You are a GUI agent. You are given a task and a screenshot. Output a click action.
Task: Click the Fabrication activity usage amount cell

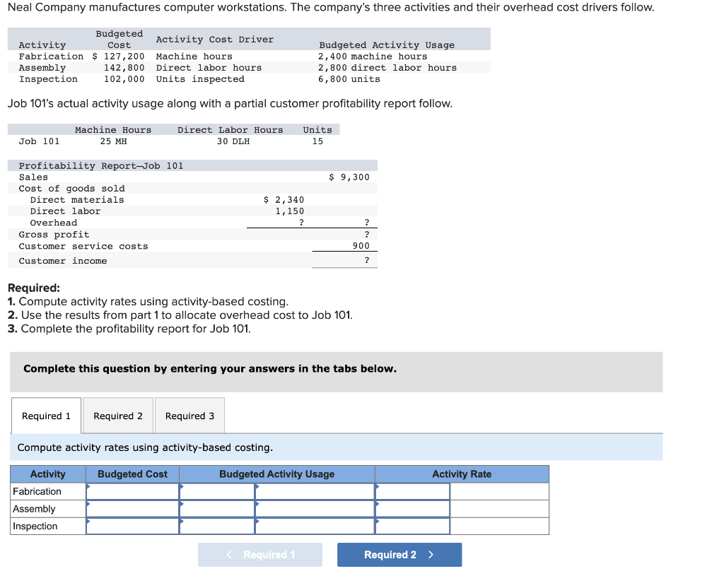click(x=217, y=491)
